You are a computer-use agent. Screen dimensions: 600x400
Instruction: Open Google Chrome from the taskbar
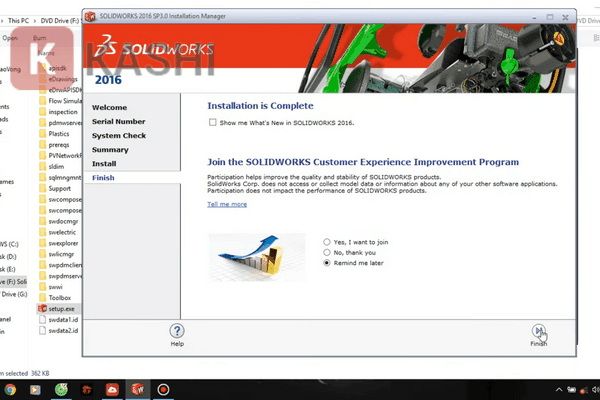(x=10, y=390)
